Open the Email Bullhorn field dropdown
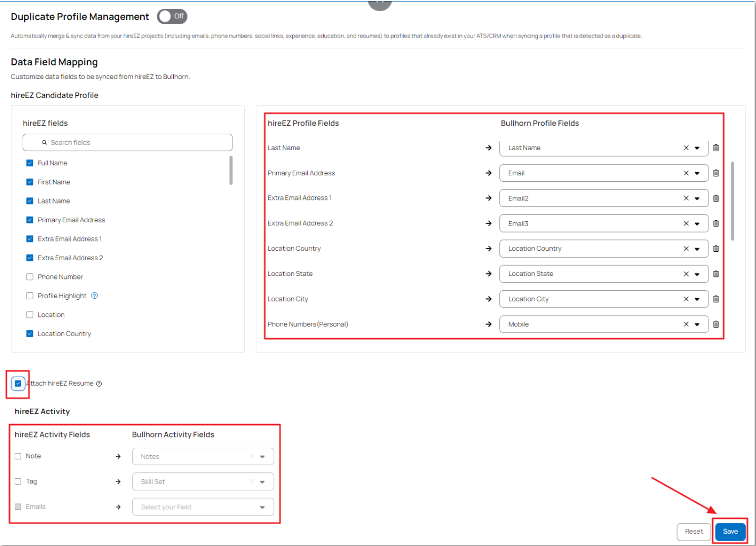The width and height of the screenshot is (756, 546). click(697, 173)
